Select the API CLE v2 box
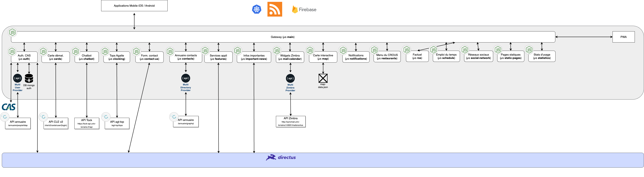The width and height of the screenshot is (644, 177). click(56, 123)
